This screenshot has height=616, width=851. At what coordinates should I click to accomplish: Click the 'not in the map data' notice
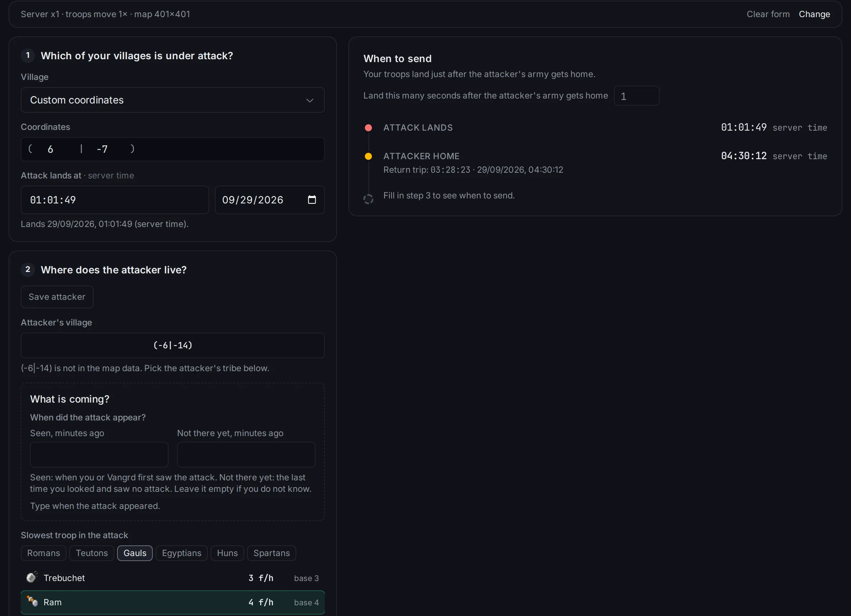tap(145, 368)
